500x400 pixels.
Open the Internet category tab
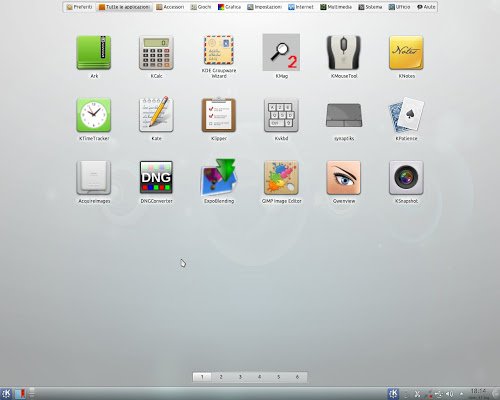(301, 7)
